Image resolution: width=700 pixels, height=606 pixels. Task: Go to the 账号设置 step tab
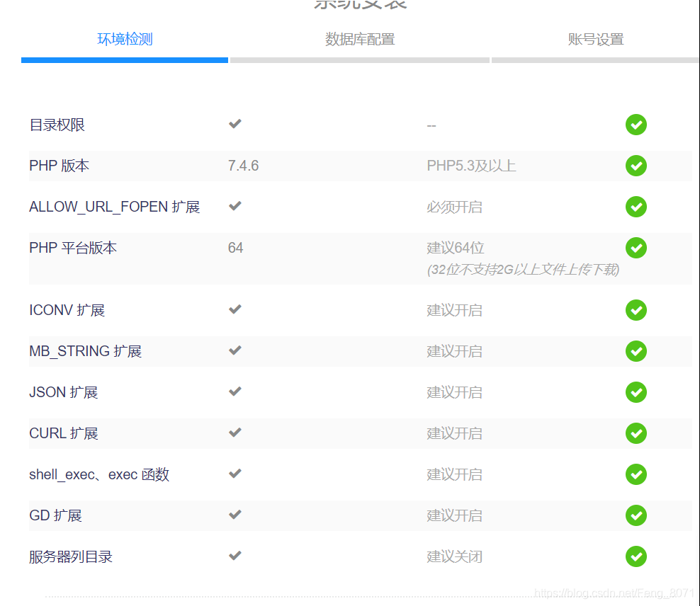point(596,39)
